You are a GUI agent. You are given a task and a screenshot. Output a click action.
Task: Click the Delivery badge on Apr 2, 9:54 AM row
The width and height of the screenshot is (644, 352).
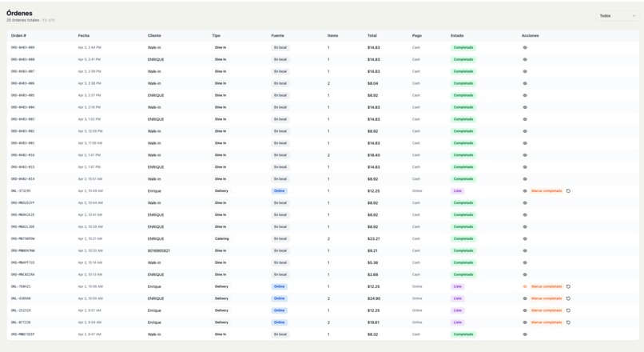coord(221,322)
